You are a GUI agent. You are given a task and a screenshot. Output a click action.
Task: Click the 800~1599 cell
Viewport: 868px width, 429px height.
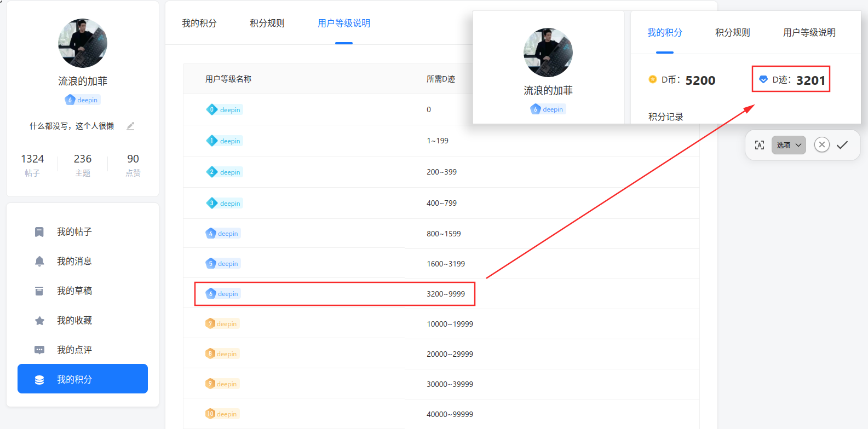(x=444, y=234)
